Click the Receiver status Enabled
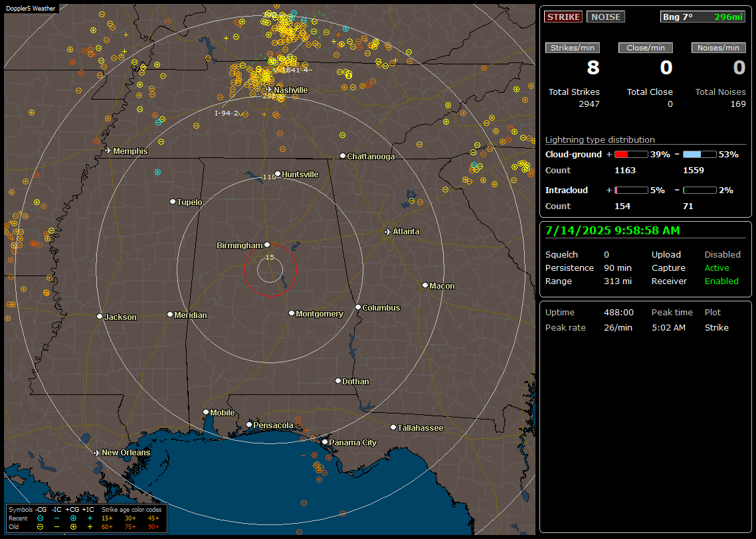 [x=721, y=281]
